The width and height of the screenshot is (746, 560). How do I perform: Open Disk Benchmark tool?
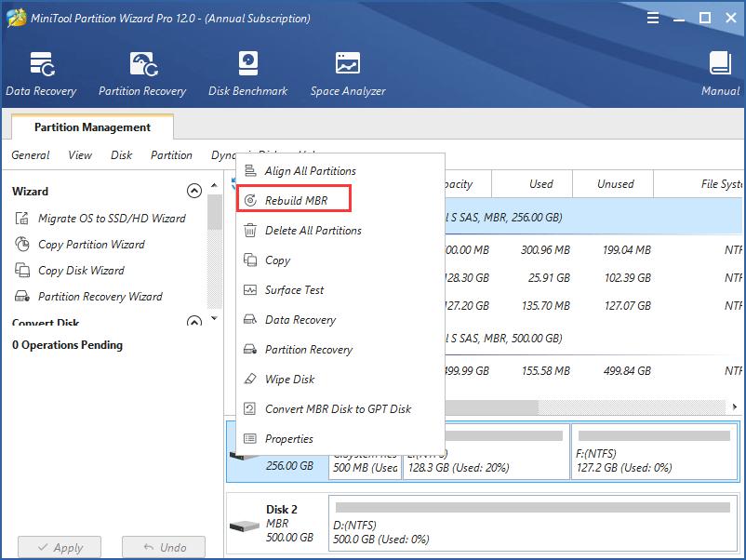click(x=247, y=74)
